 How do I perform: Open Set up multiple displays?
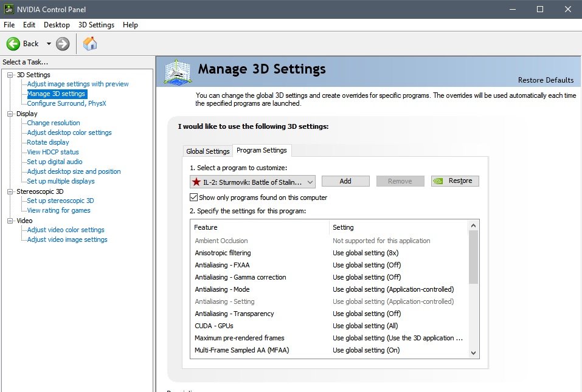click(x=60, y=181)
